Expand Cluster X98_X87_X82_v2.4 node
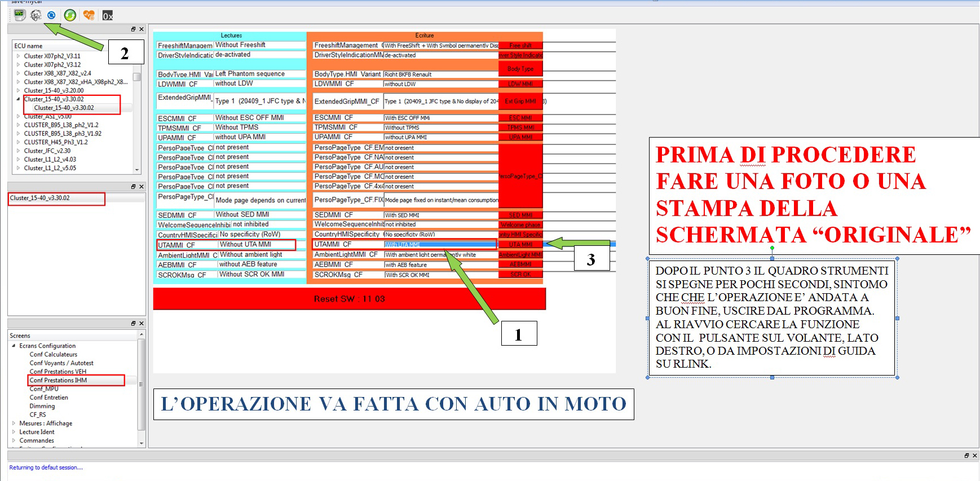980x481 pixels. (18, 73)
